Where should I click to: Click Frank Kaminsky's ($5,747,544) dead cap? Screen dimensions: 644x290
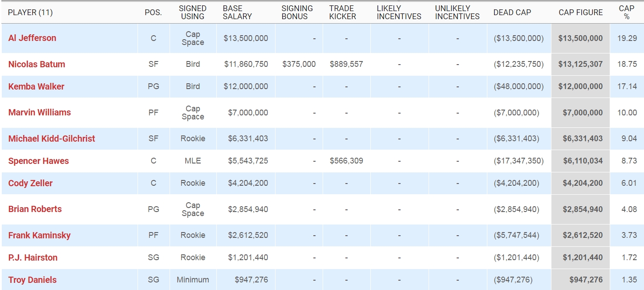point(517,235)
